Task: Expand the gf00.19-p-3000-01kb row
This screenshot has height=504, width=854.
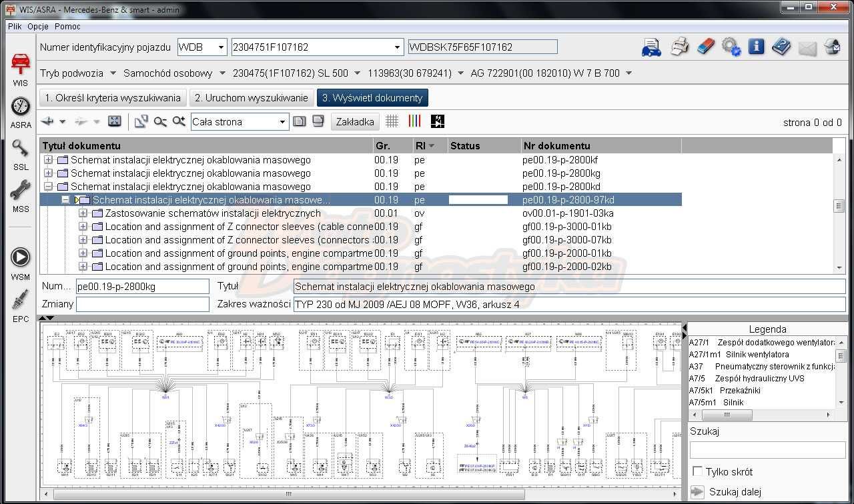Action: [x=83, y=227]
